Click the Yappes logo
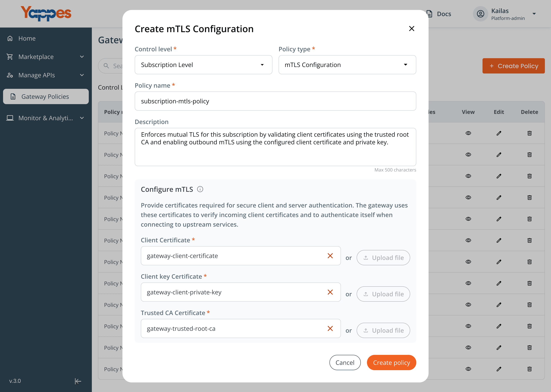The width and height of the screenshot is (551, 392). coord(46,14)
